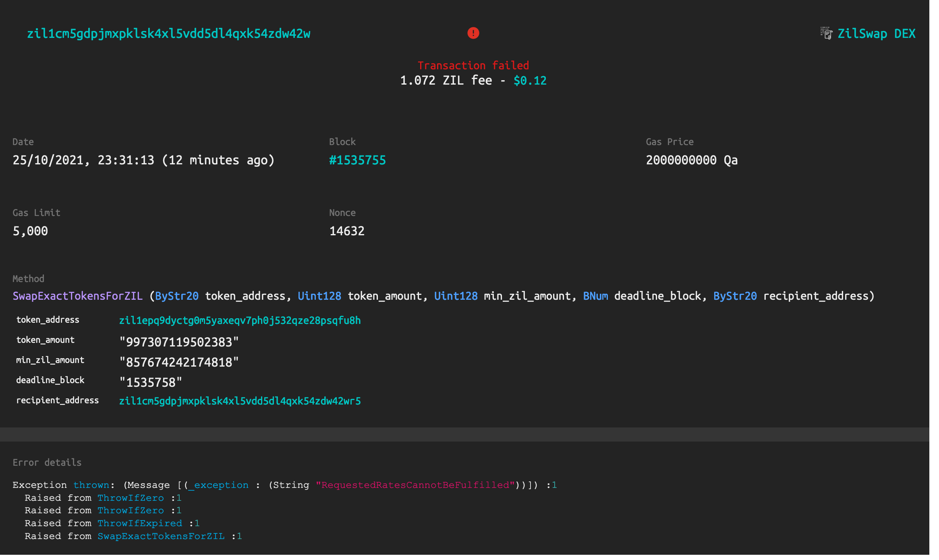This screenshot has height=560, width=939.
Task: Click the contract icon beside ZilSwap DEX
Action: pos(826,33)
